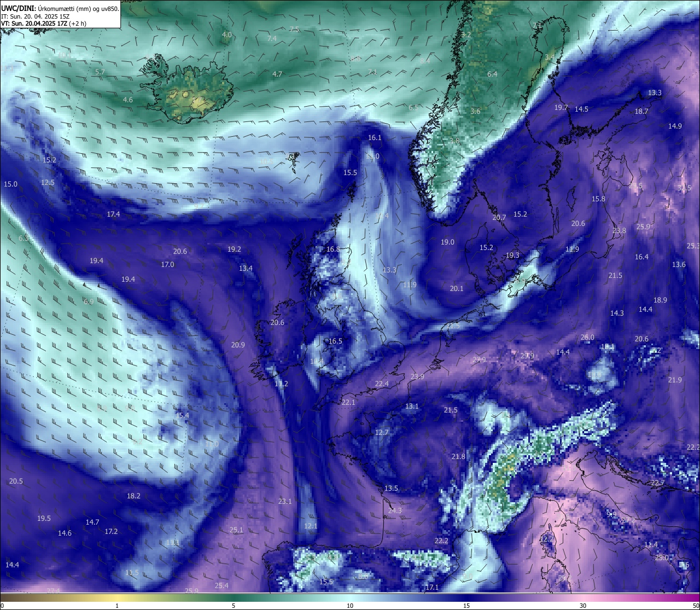Click the 19.0 value near Denmark
This screenshot has width=700, height=610.
[447, 242]
